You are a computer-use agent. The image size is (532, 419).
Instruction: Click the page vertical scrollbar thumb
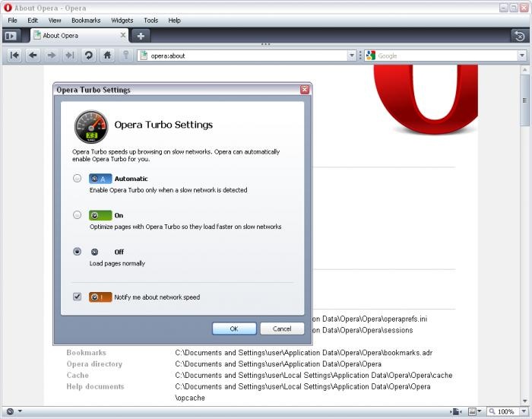click(525, 100)
